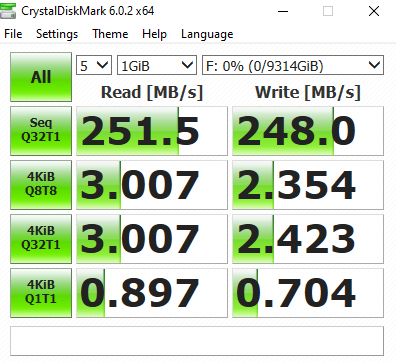Screen dimensions: 396x362
Task: Close the CrystalDiskMark window
Action: (x=374, y=11)
